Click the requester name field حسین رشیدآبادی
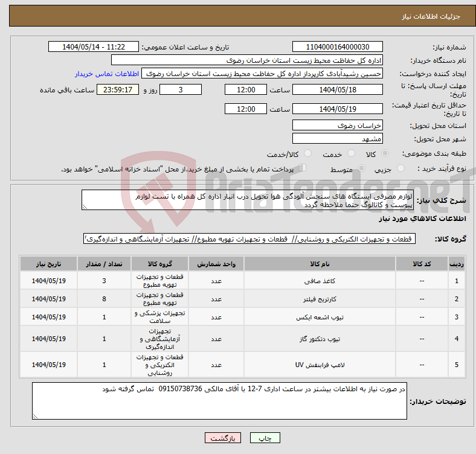 point(262,74)
